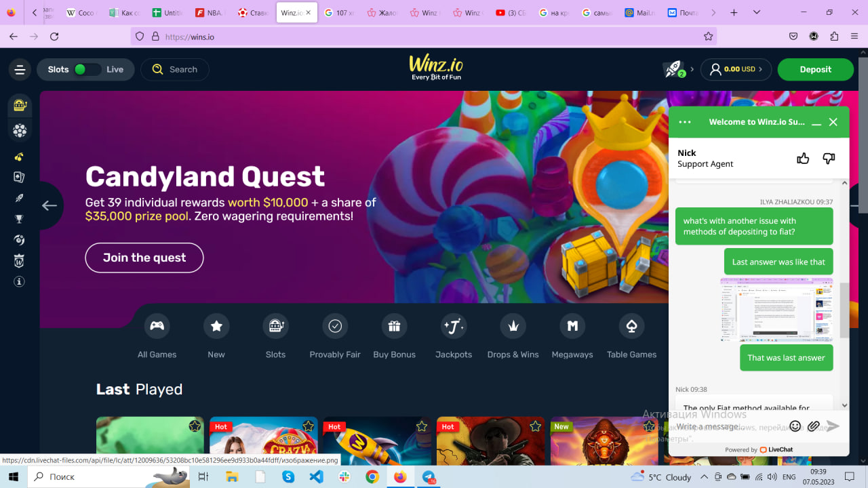The height and width of the screenshot is (488, 868).
Task: Bookmark this page with the star
Action: 708,37
